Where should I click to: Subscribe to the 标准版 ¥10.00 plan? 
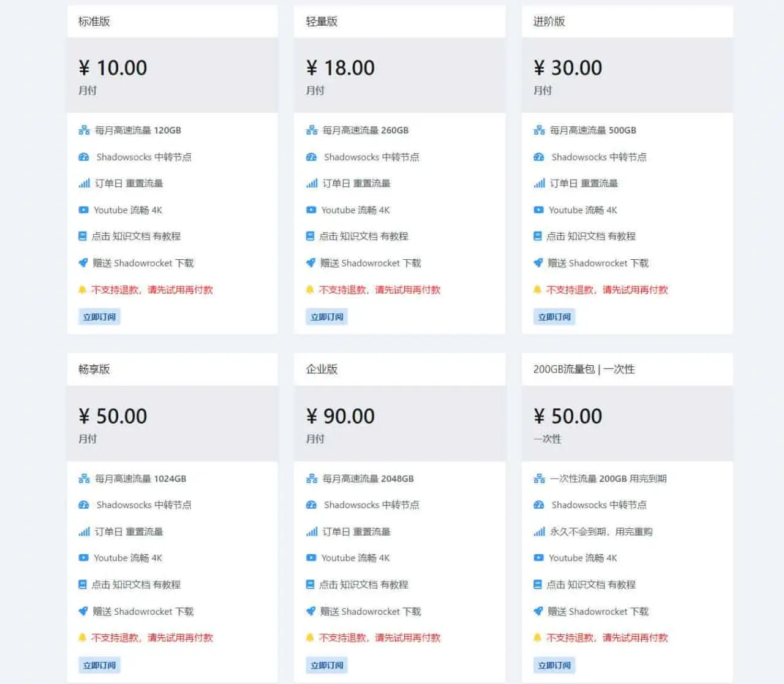pos(99,317)
